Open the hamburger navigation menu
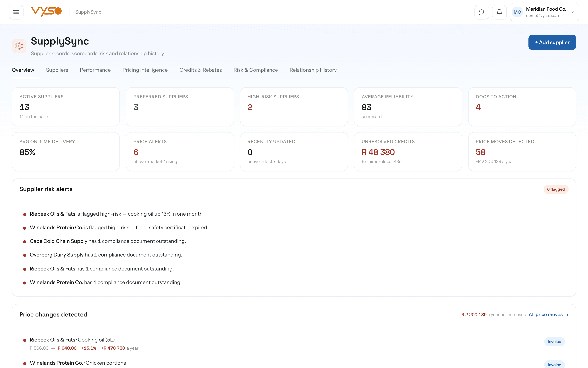 [16, 12]
